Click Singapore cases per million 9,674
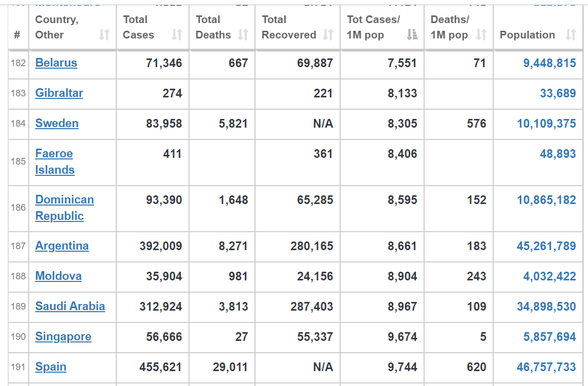 [x=403, y=337]
